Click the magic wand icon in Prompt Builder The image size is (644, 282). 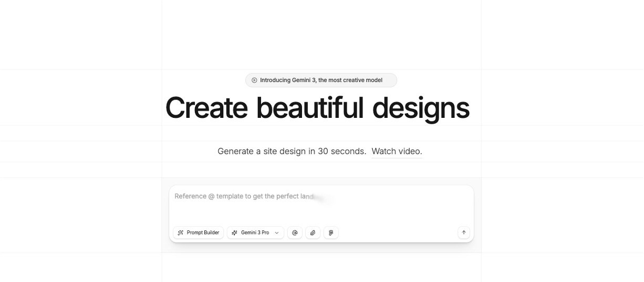click(181, 233)
